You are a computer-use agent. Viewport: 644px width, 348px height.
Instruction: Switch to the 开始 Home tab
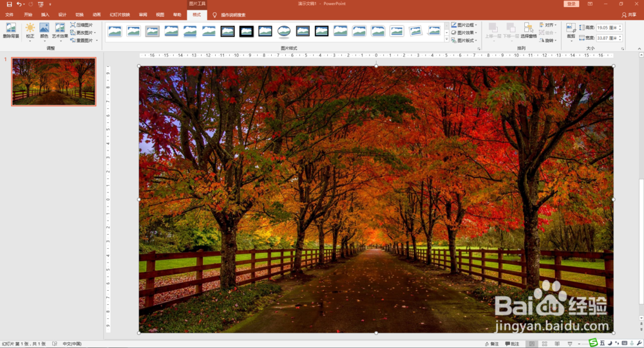(28, 15)
